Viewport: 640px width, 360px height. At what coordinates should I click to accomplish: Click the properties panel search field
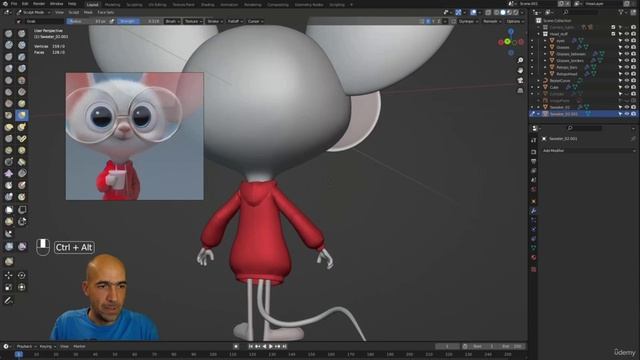pyautogui.click(x=584, y=128)
